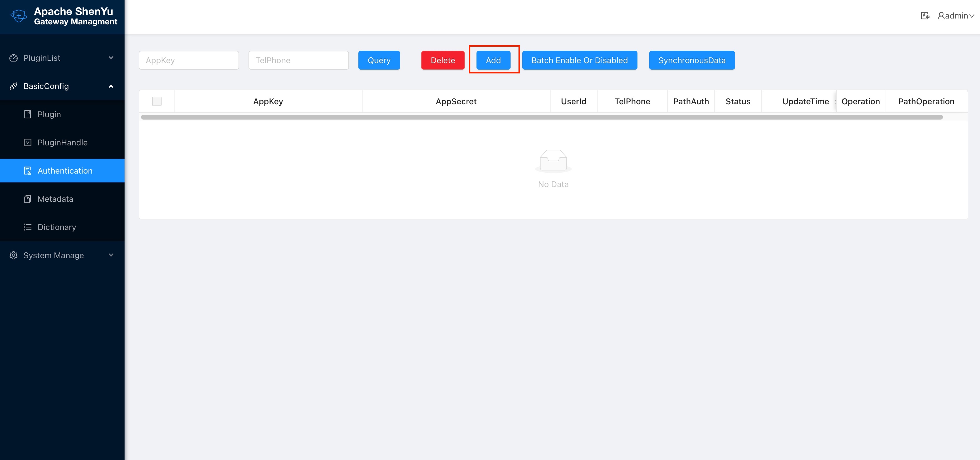980x460 pixels.
Task: Click the System Manage gear icon
Action: [14, 255]
